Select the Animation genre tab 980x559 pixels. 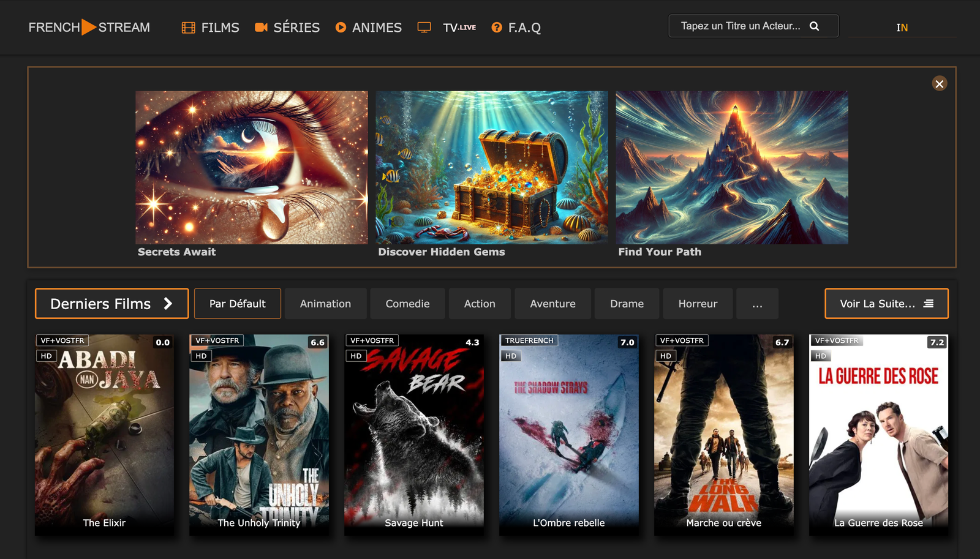(x=325, y=304)
